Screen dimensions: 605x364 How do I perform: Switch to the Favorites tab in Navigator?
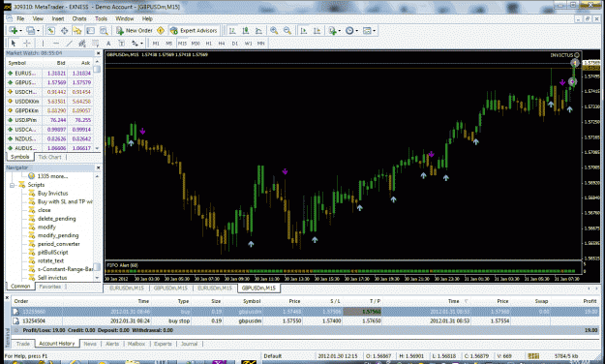point(49,287)
